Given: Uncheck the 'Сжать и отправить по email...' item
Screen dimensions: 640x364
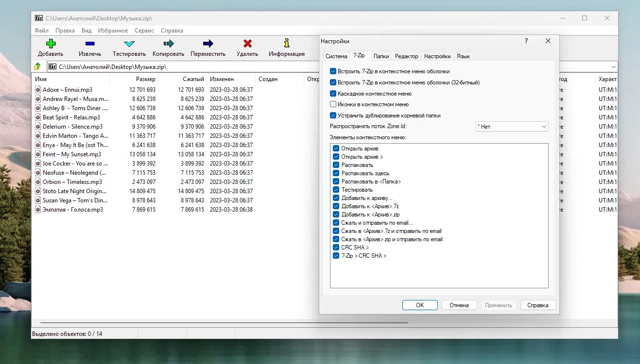Looking at the screenshot, I should click(336, 223).
